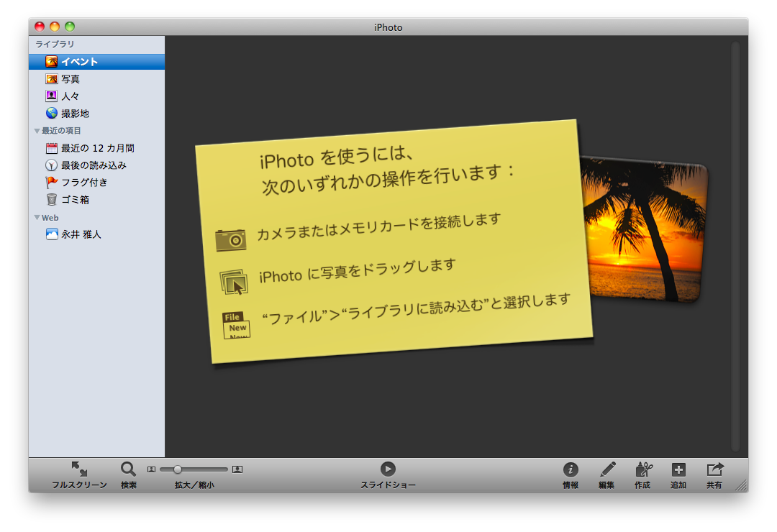The height and width of the screenshot is (532, 777).
Task: Click the red close window button
Action: (40, 27)
